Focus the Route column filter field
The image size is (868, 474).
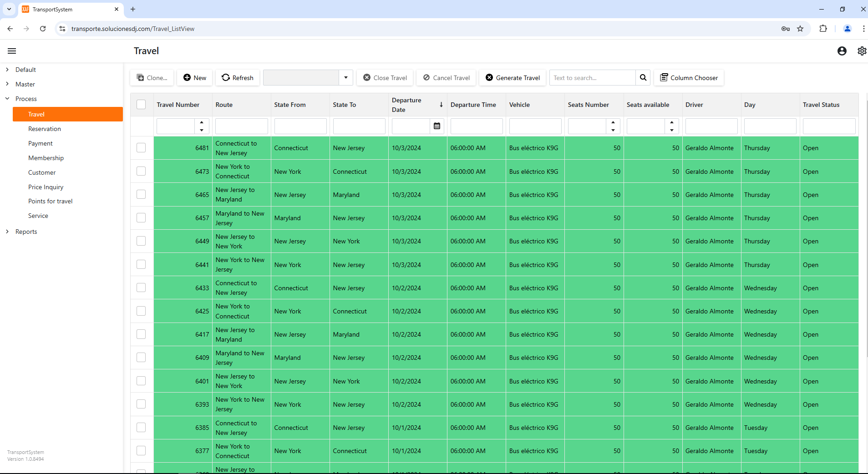[242, 126]
